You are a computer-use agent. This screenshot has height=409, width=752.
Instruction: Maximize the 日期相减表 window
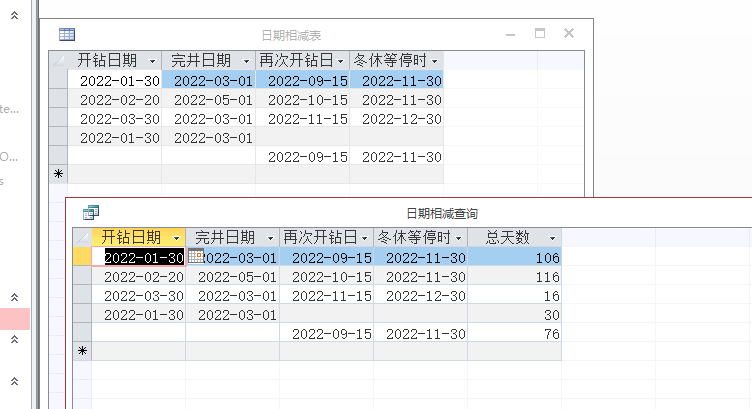pos(540,34)
